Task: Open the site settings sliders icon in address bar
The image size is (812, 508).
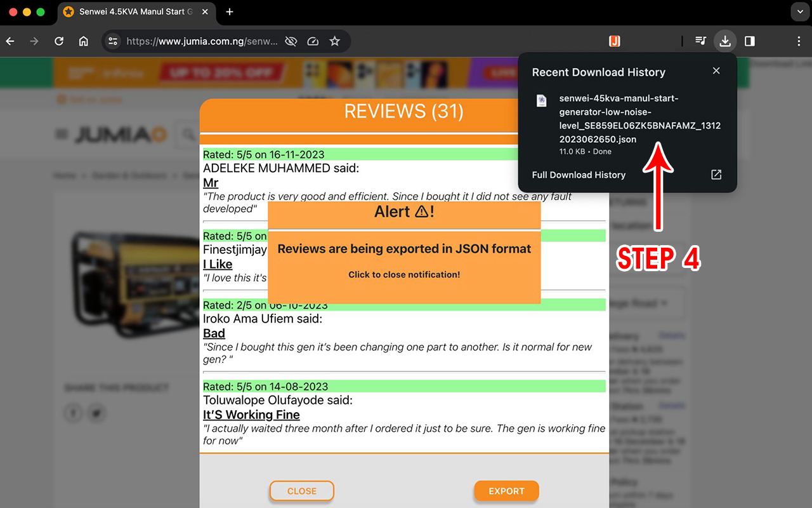Action: click(112, 41)
